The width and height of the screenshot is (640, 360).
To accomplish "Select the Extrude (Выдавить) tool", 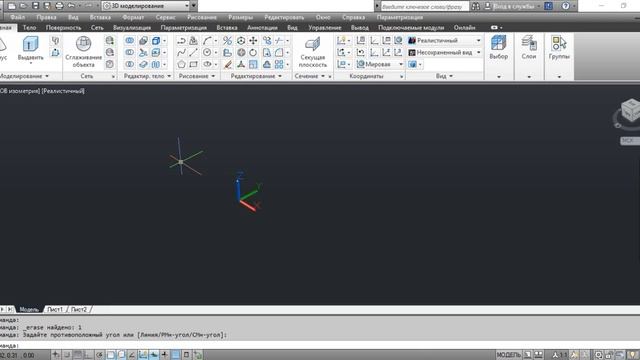I will coord(31,48).
